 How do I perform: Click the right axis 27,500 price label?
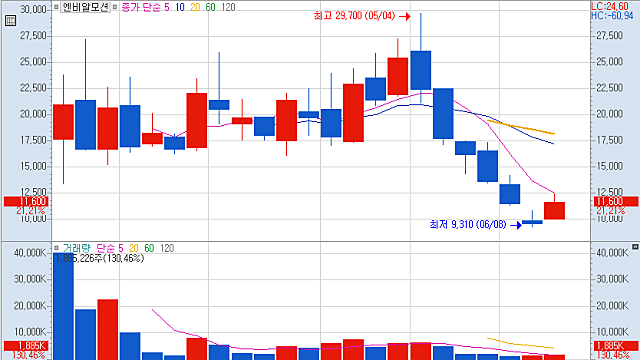pyautogui.click(x=610, y=36)
